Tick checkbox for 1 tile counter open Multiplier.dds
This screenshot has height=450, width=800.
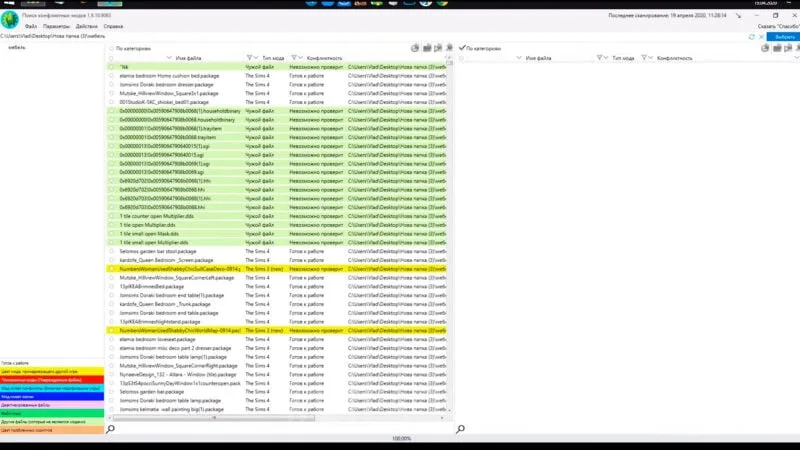(111, 216)
